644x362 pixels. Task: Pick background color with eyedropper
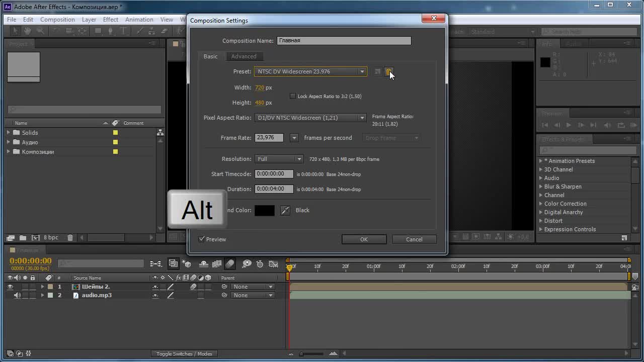click(x=285, y=210)
